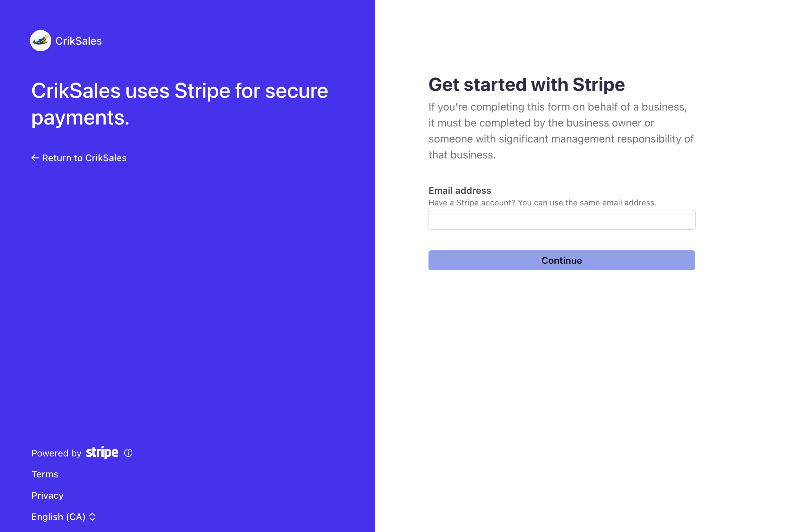
Task: Click the Email address label
Action: [x=460, y=190]
